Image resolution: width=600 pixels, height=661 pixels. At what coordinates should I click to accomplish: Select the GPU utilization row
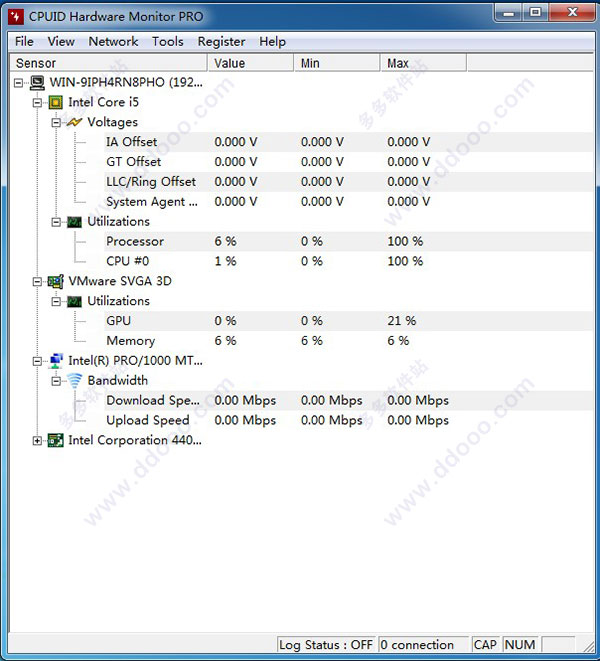click(348, 321)
